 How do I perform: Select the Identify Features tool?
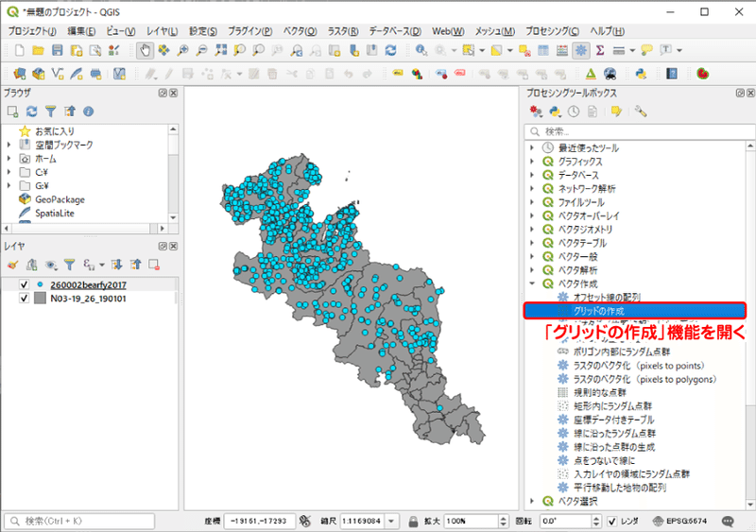(x=421, y=50)
